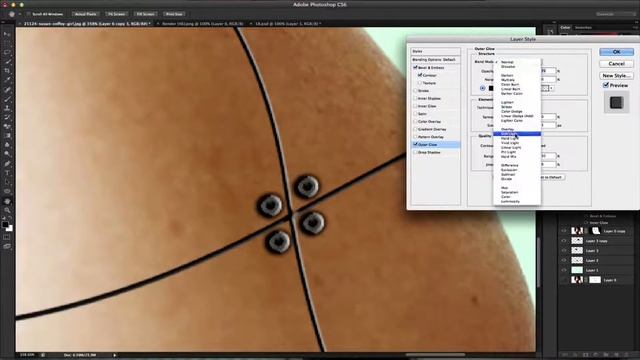Select the Brush tool
Screen dimensions: 640x360
point(7,99)
